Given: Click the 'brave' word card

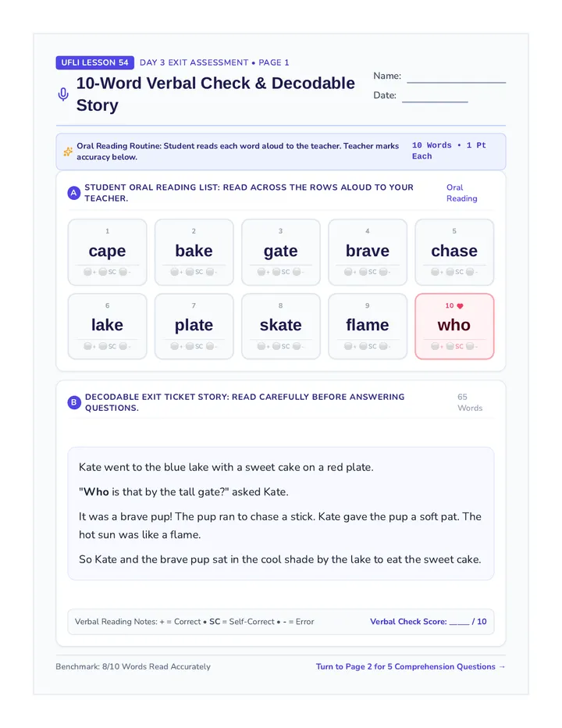Looking at the screenshot, I should (368, 252).
